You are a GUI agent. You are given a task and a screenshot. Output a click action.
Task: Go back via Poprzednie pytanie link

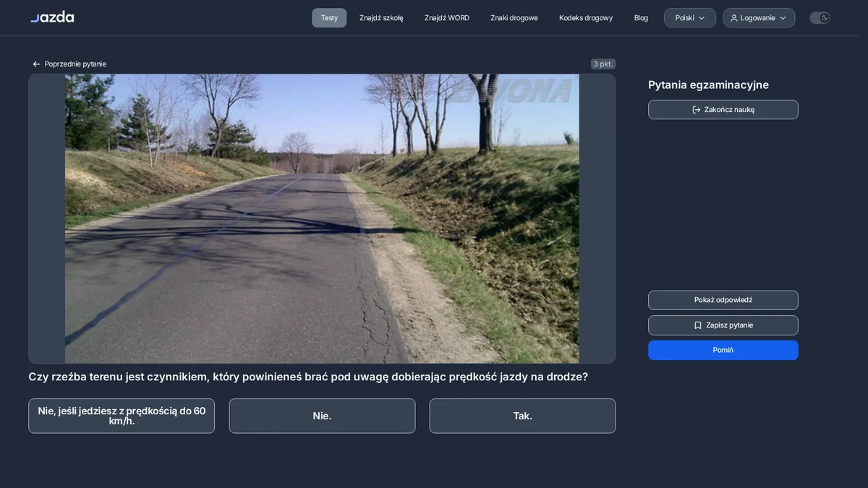tap(69, 64)
